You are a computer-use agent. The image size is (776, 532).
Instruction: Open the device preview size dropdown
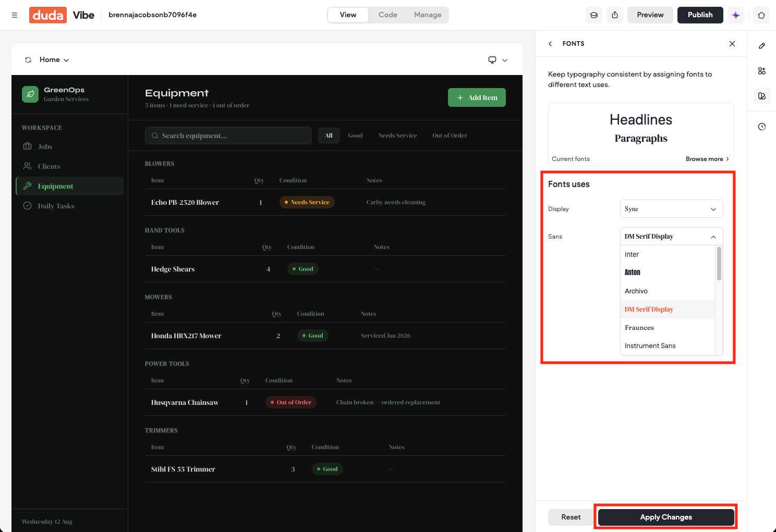point(498,60)
